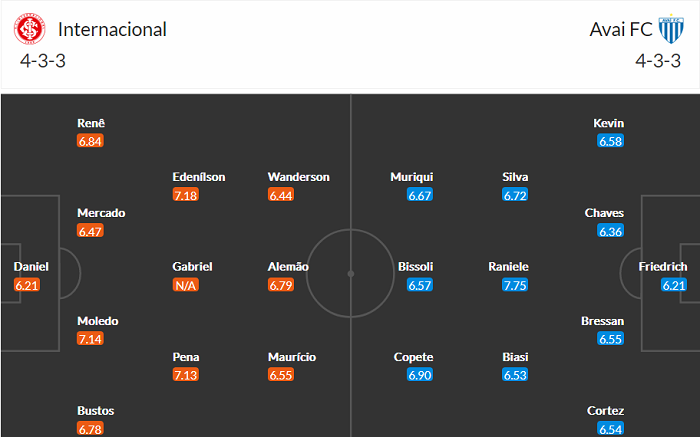Select player Muriqui on the pitch

coord(412,177)
